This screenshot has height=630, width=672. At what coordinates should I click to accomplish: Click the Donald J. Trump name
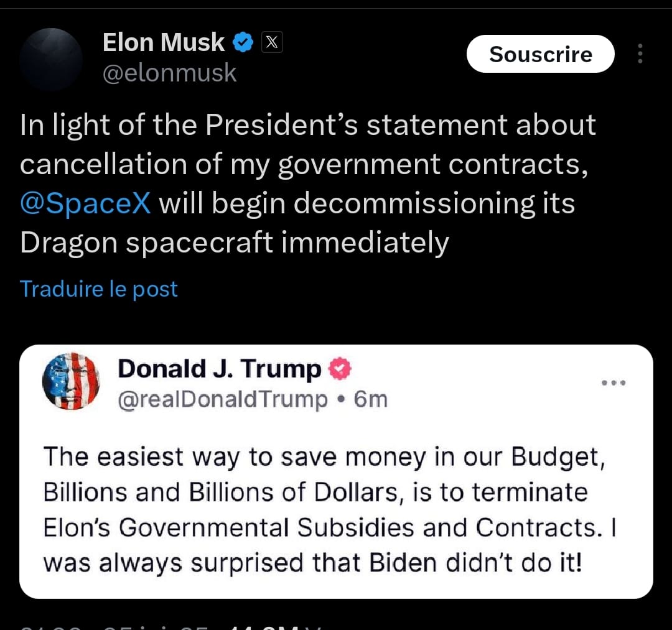pos(219,369)
